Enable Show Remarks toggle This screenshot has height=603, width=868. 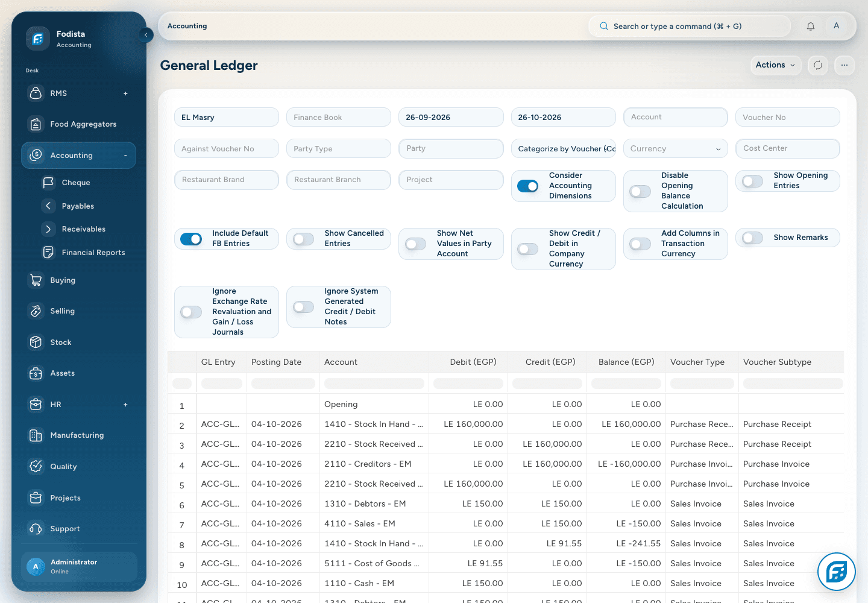point(752,238)
